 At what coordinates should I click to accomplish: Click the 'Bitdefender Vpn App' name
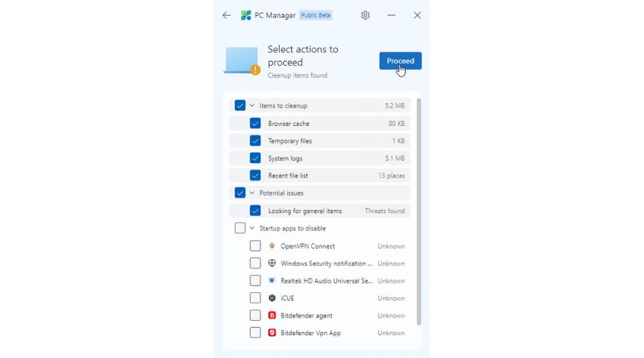pyautogui.click(x=311, y=332)
